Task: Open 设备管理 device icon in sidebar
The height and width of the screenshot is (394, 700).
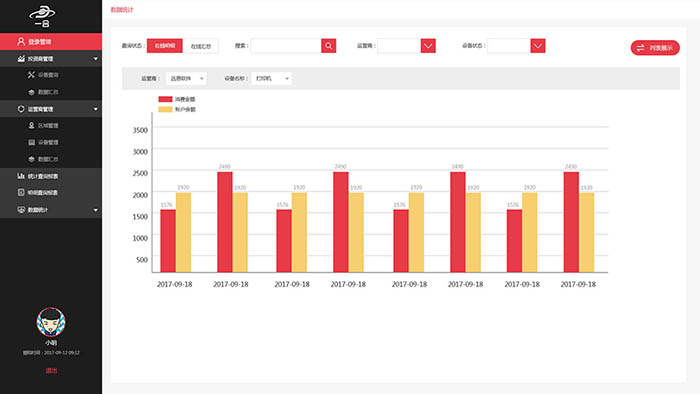Action: [31, 142]
